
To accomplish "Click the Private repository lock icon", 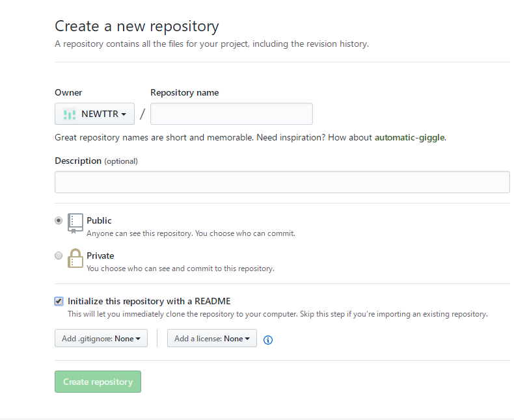I will click(x=75, y=258).
